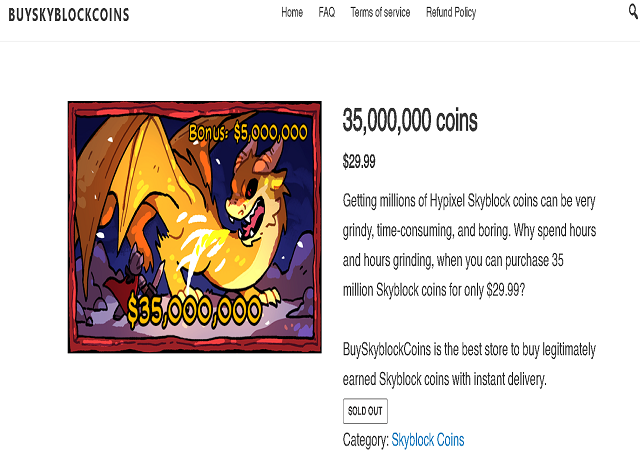Click the BUYSKYBLOCKCOINS site logo
The image size is (640, 460).
tap(69, 15)
